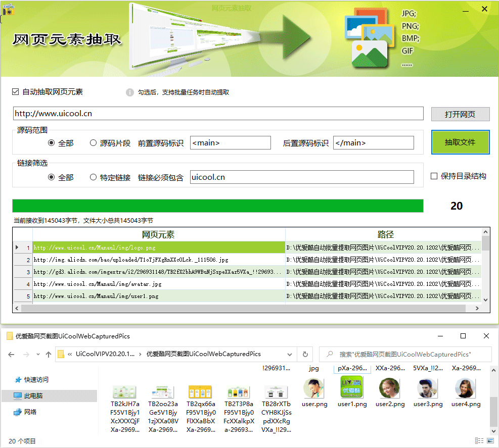Open address bar history dropdown
Image resolution: width=499 pixels, height=448 pixels.
(x=290, y=354)
